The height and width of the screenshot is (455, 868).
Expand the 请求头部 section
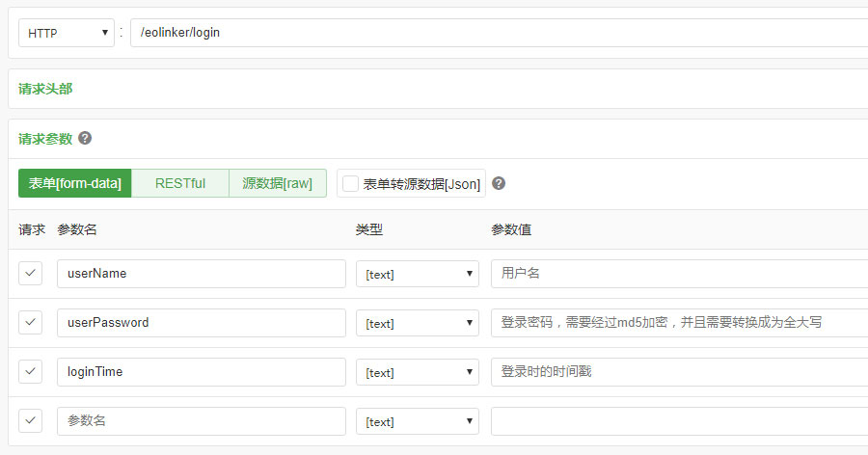coord(45,89)
